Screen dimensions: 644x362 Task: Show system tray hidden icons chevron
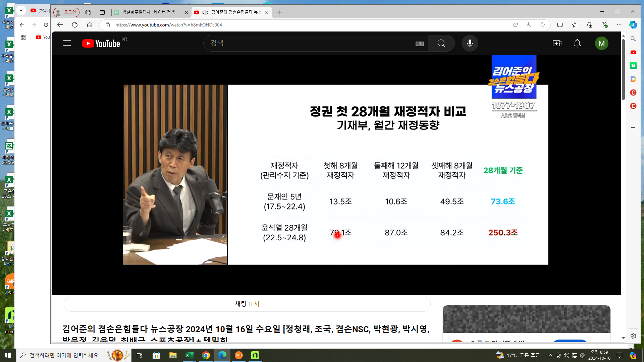[x=550, y=355]
